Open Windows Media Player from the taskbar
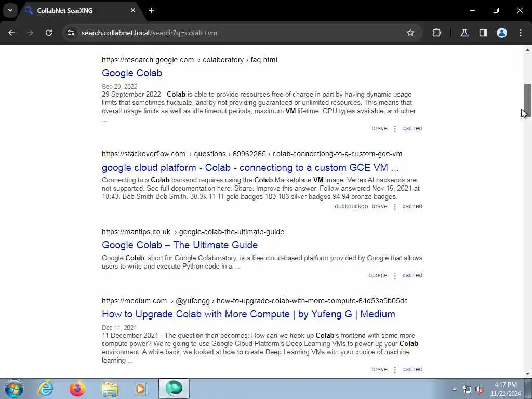Image resolution: width=532 pixels, height=399 pixels. coord(140,389)
